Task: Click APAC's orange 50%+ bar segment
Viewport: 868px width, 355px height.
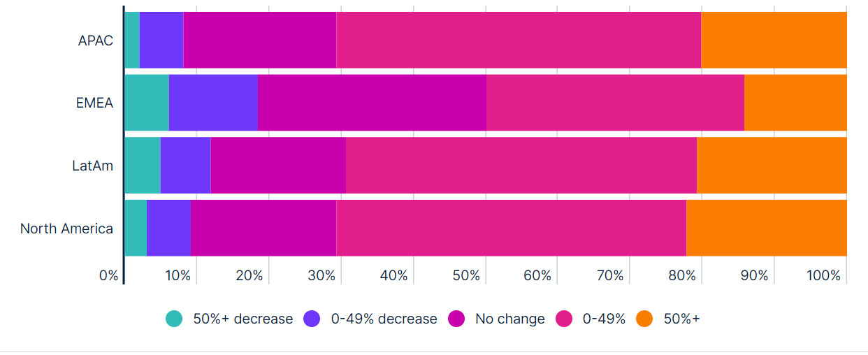Action: tap(774, 40)
